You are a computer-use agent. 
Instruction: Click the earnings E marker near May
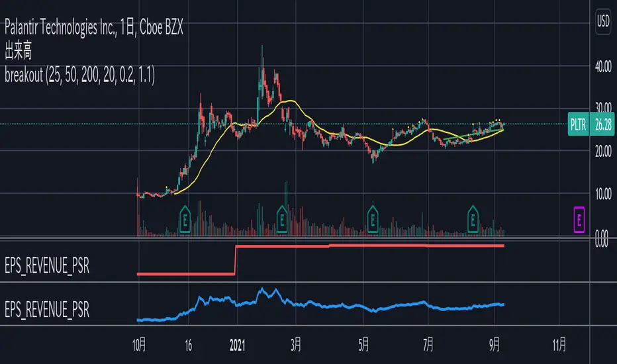(x=373, y=219)
